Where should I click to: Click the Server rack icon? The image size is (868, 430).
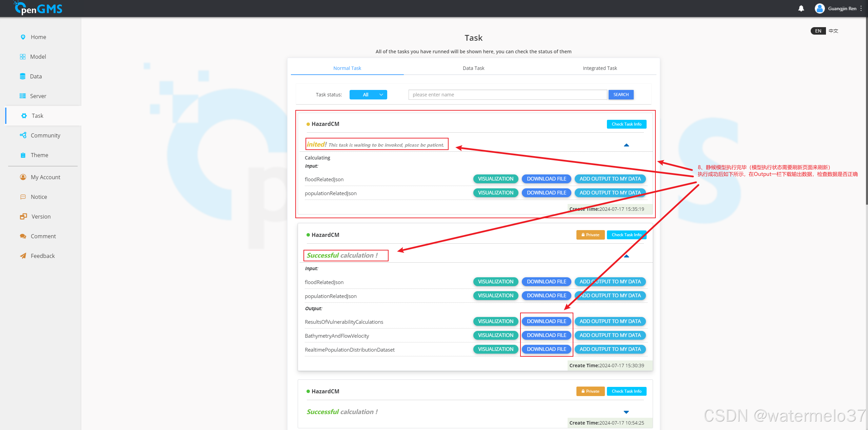tap(23, 96)
